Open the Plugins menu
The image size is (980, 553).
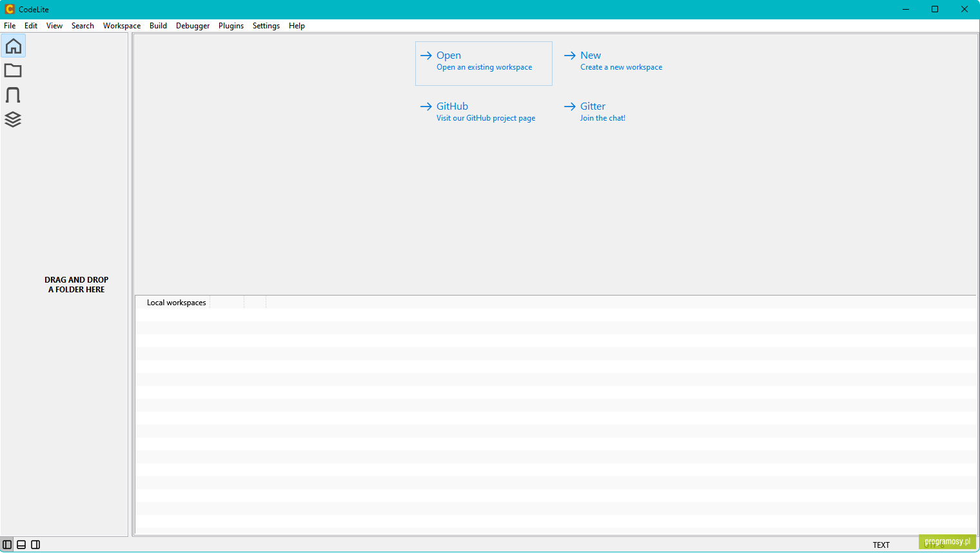click(x=231, y=26)
